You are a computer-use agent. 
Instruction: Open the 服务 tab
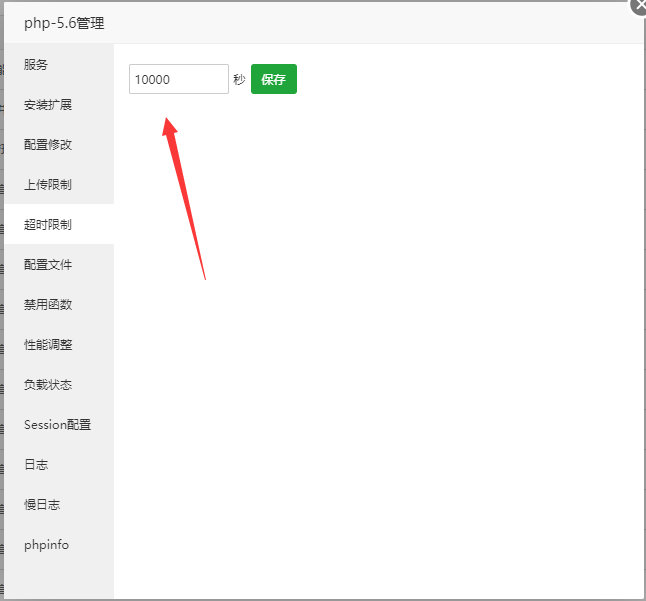pyautogui.click(x=59, y=65)
